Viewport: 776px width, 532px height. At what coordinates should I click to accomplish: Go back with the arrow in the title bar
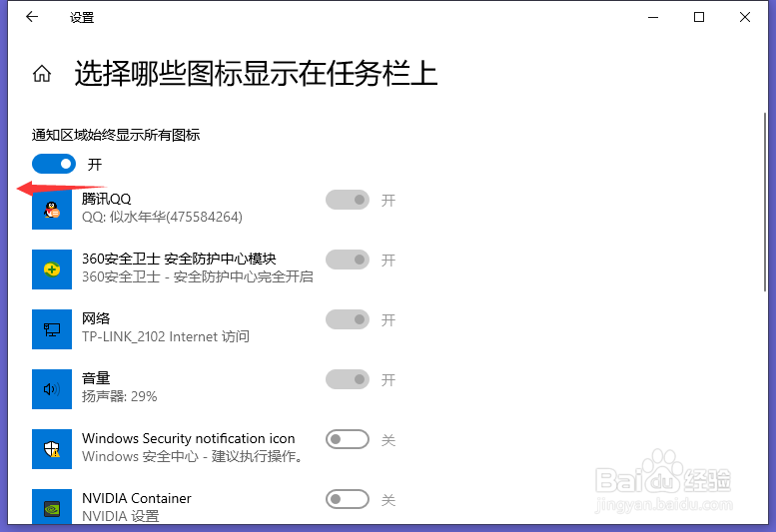click(32, 17)
